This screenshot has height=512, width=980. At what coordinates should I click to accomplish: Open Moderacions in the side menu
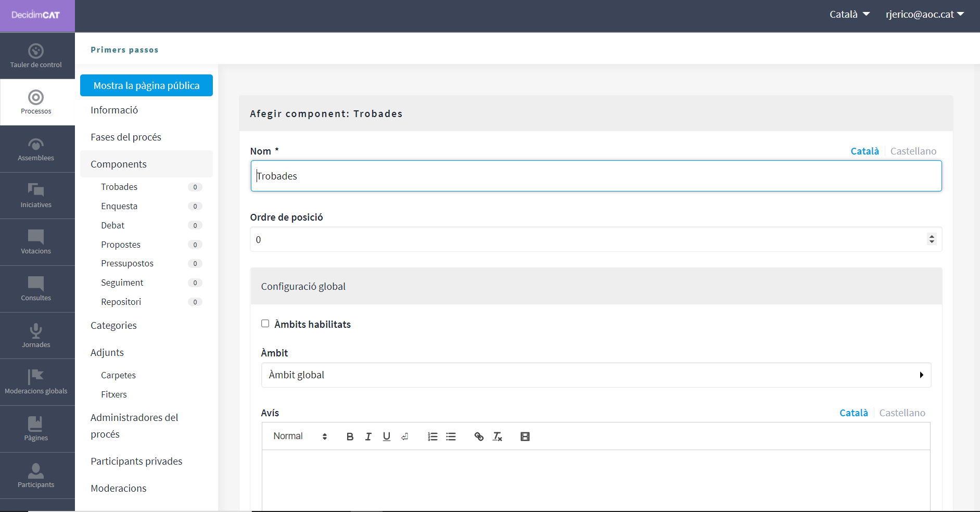tap(119, 488)
